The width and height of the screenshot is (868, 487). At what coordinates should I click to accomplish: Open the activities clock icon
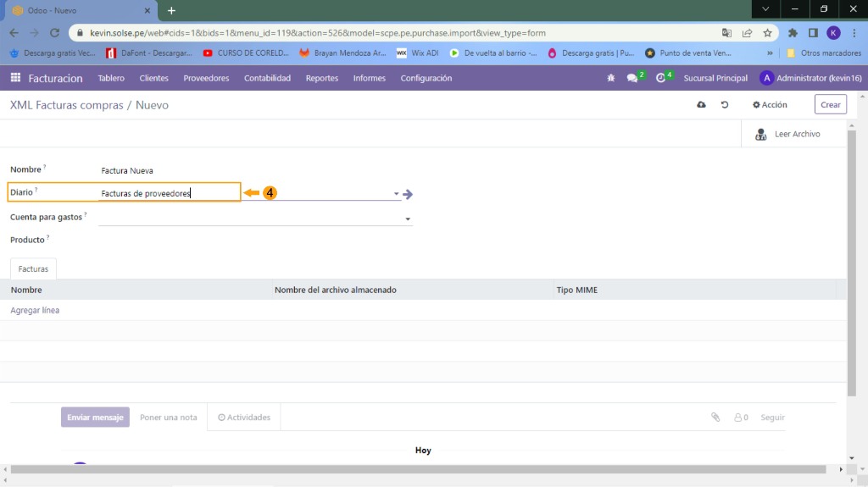tap(661, 78)
